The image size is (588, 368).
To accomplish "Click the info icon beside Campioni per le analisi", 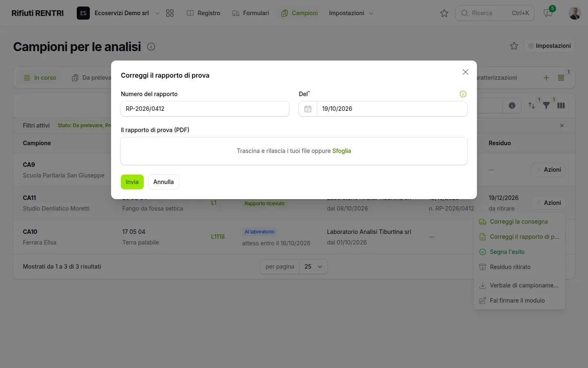I will click(151, 47).
